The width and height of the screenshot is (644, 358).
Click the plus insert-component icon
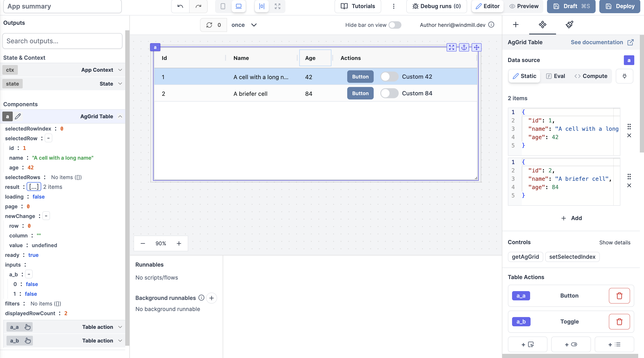coord(516,25)
